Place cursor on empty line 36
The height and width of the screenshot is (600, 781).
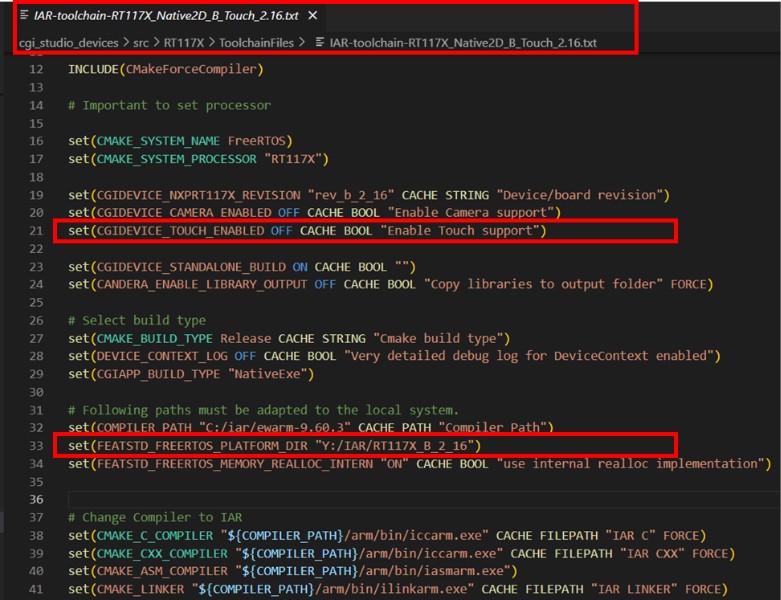(x=423, y=499)
